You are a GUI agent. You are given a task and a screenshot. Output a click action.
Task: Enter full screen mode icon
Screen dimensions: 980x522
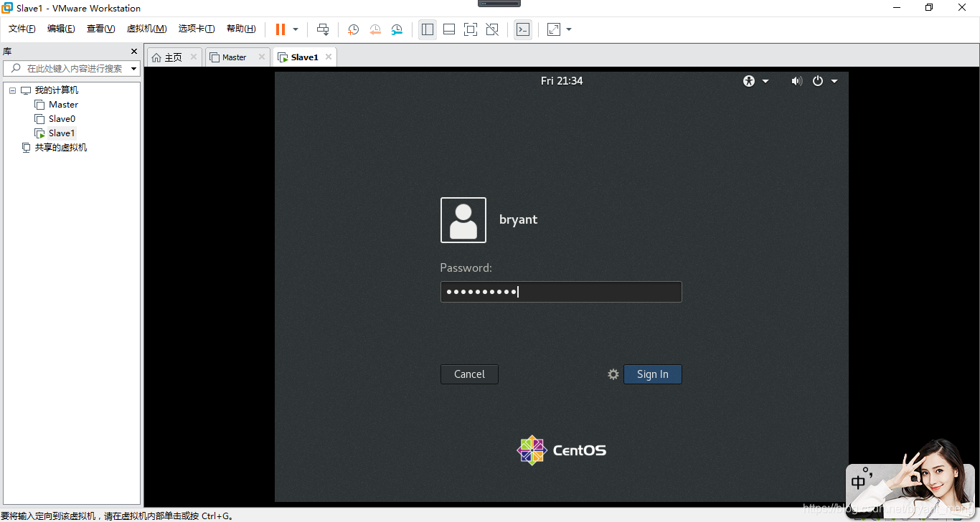pos(471,29)
